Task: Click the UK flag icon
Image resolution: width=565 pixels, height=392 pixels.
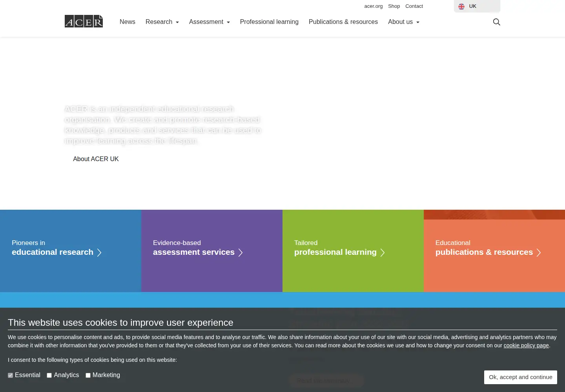Action: [x=461, y=6]
